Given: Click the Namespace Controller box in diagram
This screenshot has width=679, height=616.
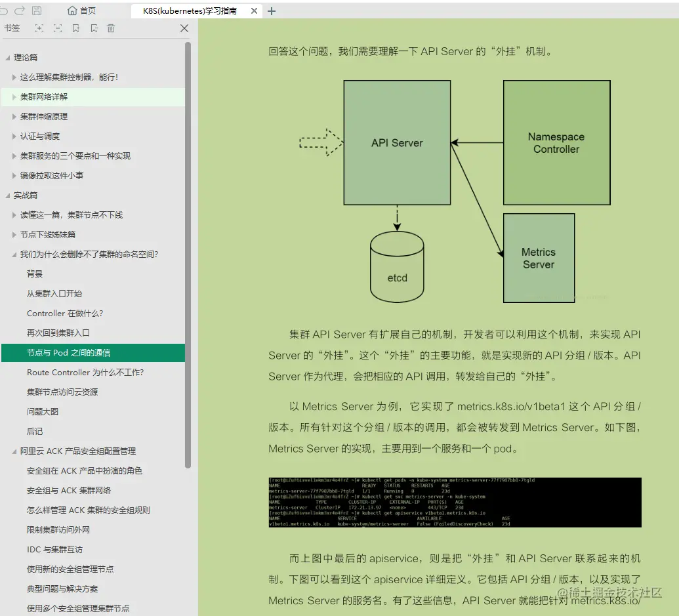Looking at the screenshot, I should pyautogui.click(x=556, y=142).
